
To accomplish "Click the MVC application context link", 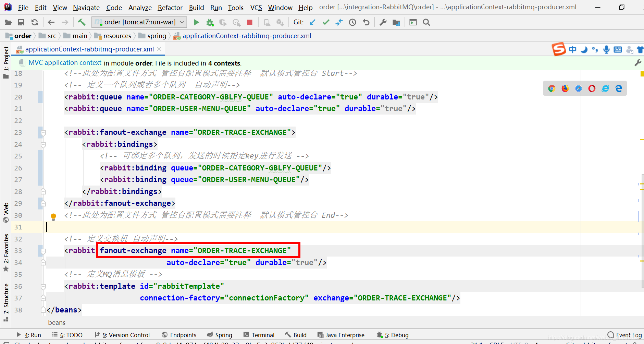I will tap(65, 63).
